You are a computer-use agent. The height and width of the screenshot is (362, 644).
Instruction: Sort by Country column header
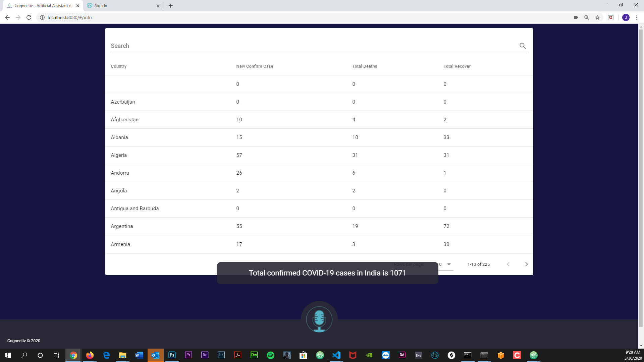(x=119, y=66)
